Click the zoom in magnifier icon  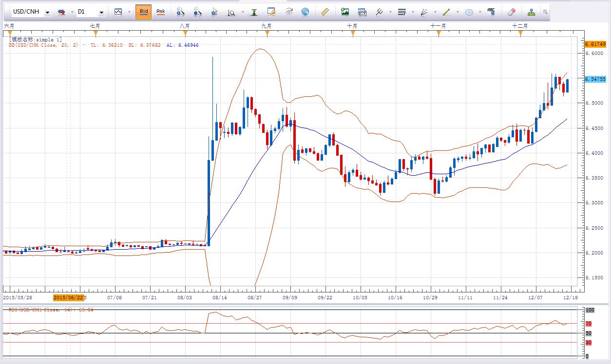coord(180,12)
